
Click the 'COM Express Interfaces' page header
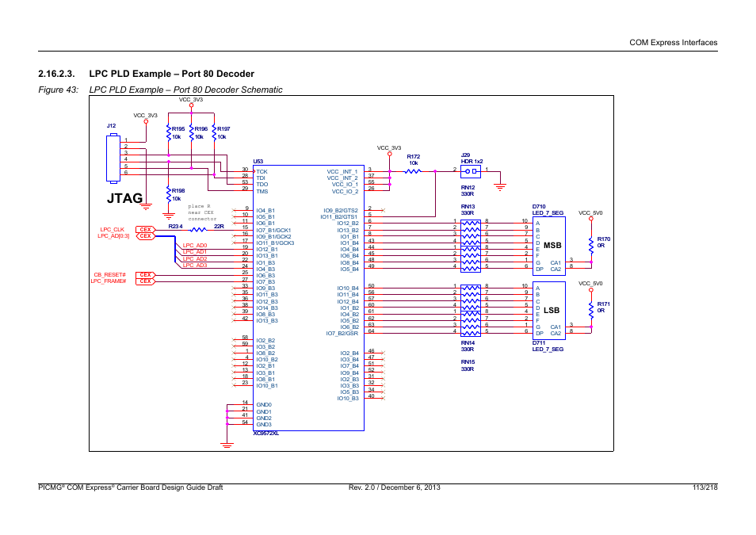(673, 43)
